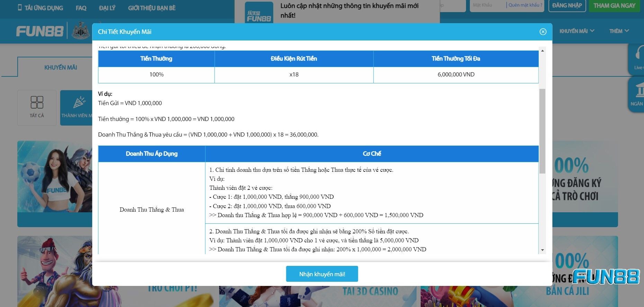Click the THAM GIA NGAY button
644x307 pixels.
pos(615,6)
